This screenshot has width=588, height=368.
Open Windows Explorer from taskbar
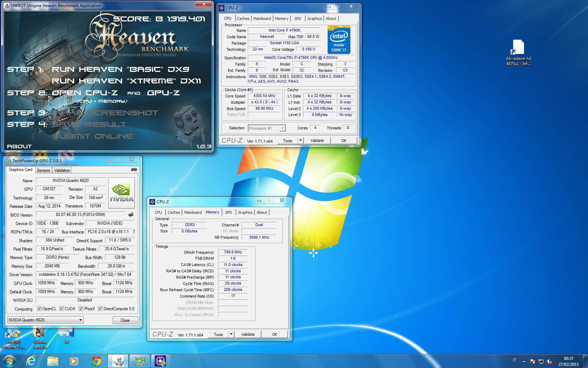(53, 361)
